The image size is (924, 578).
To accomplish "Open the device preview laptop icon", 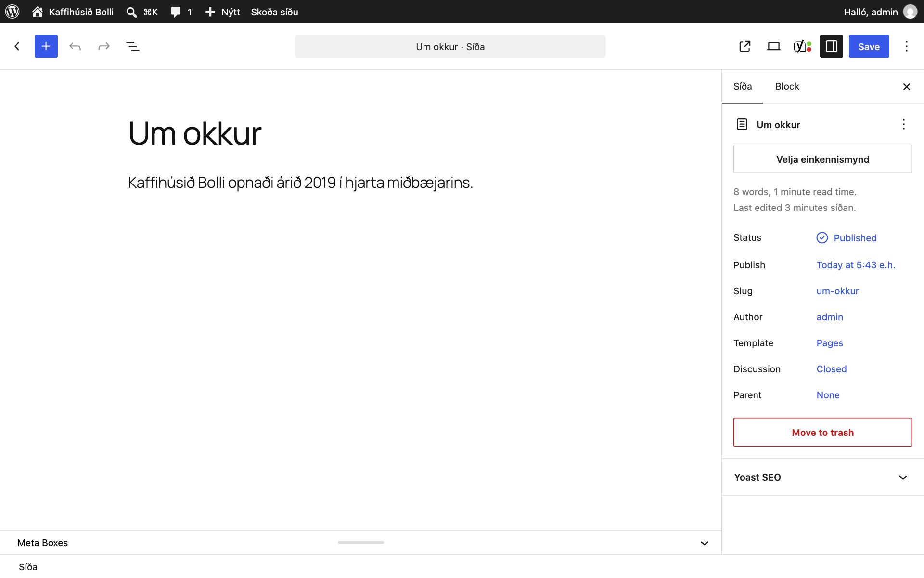I will point(774,46).
